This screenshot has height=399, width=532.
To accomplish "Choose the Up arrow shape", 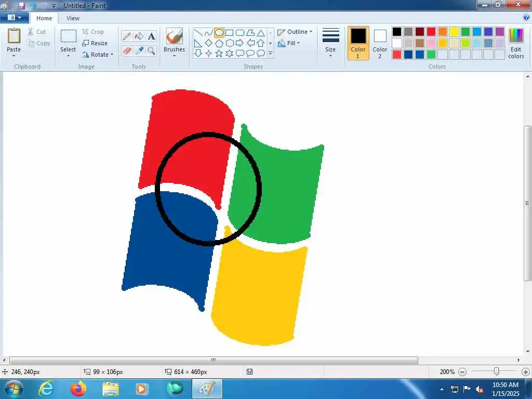I will [261, 43].
